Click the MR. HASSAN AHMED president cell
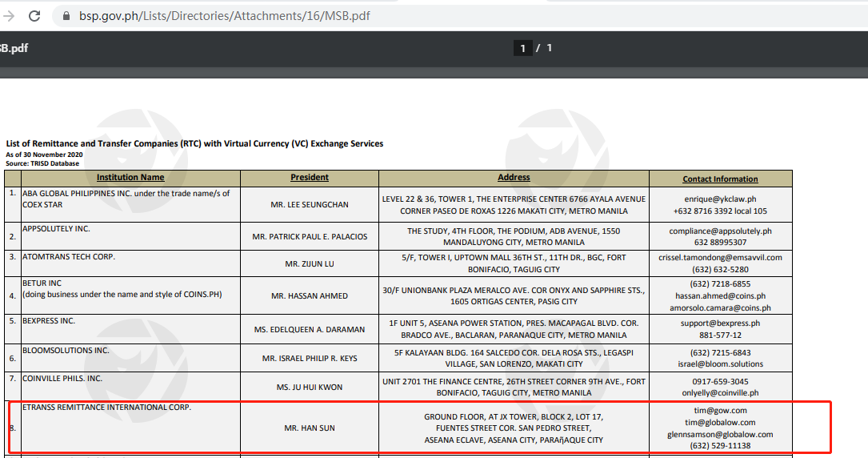Viewport: 868px width, 458px height. [x=310, y=296]
